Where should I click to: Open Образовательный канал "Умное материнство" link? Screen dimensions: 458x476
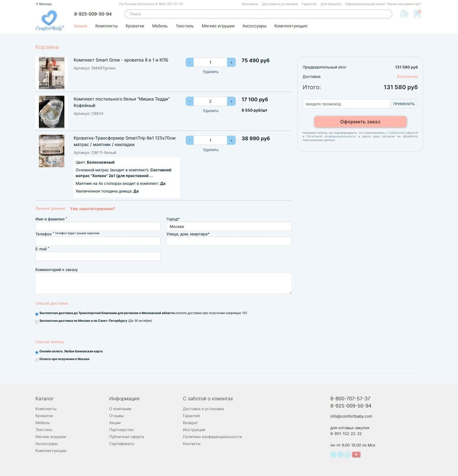383,4
